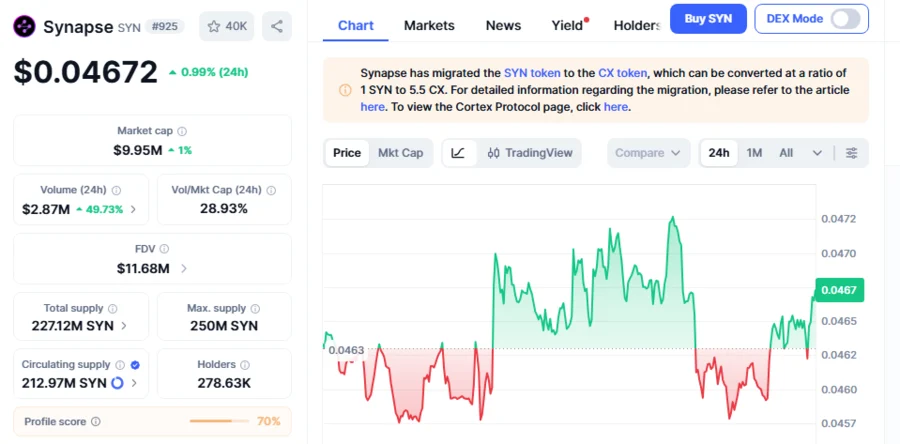
Task: Click the line chart icon button
Action: (458, 153)
